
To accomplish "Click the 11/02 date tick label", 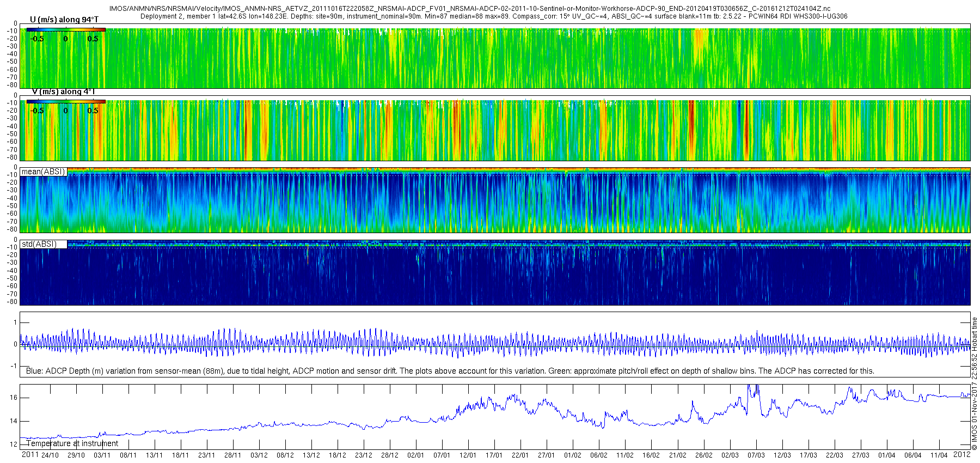I will (625, 455).
